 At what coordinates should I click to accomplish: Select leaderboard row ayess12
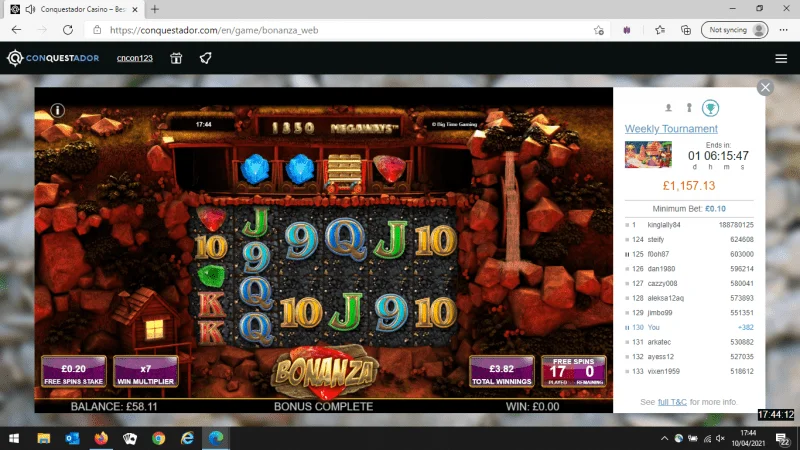coord(689,357)
